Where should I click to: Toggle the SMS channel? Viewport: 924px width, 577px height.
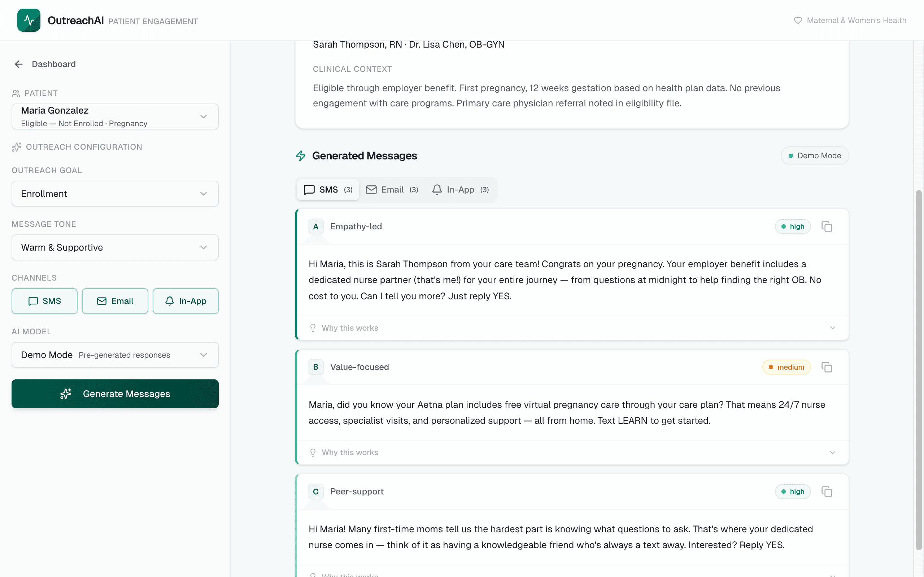click(44, 301)
